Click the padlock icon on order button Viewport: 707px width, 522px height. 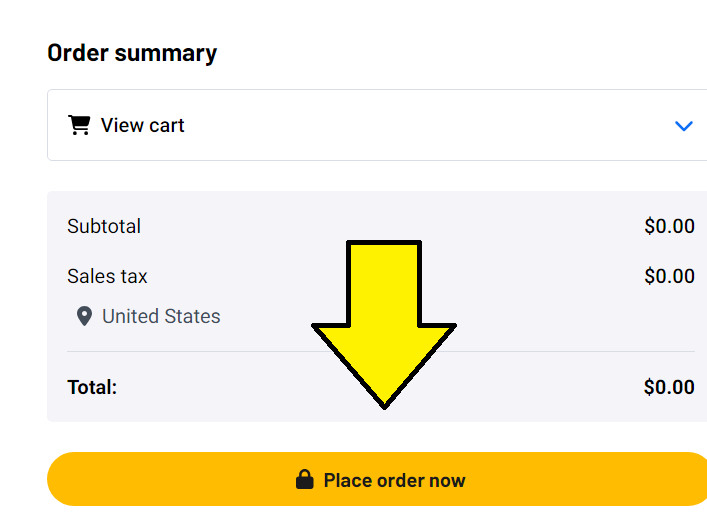point(304,479)
